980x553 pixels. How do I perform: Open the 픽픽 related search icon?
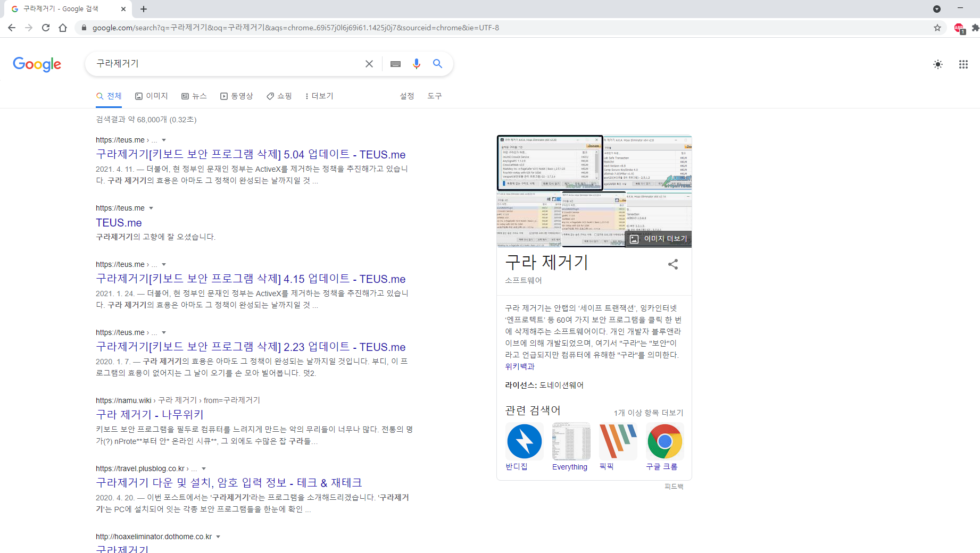[x=618, y=441]
